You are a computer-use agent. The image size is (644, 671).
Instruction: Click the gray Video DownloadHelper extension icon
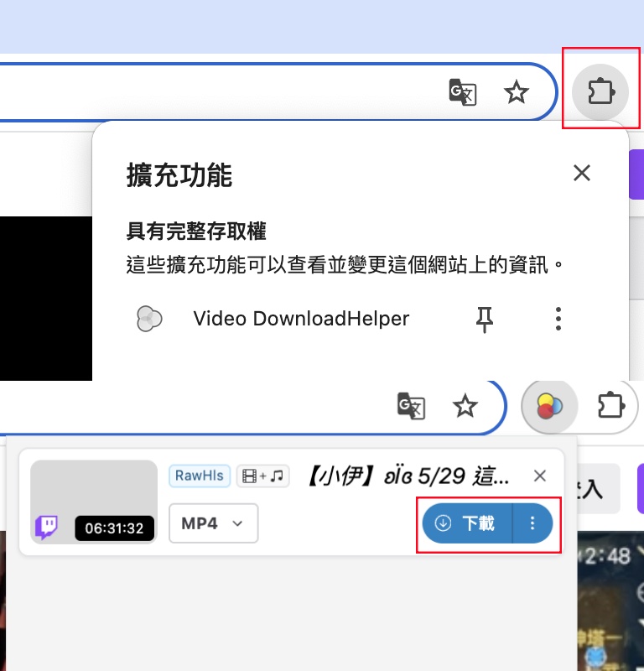(149, 319)
